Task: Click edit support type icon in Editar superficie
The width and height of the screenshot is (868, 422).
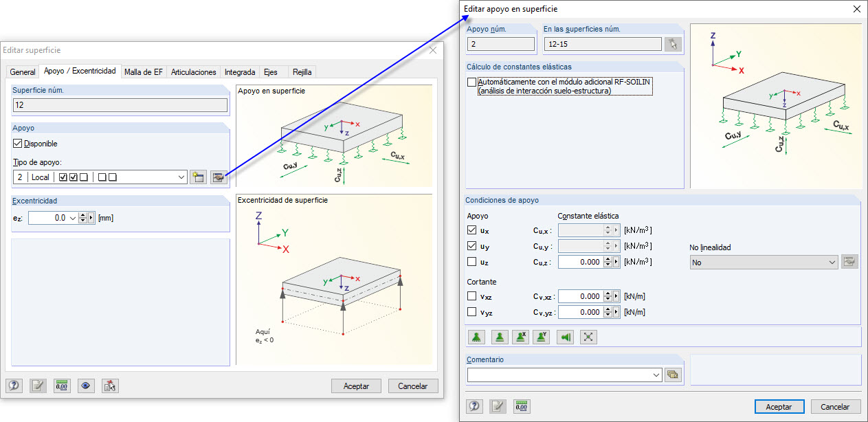Action: tap(219, 177)
